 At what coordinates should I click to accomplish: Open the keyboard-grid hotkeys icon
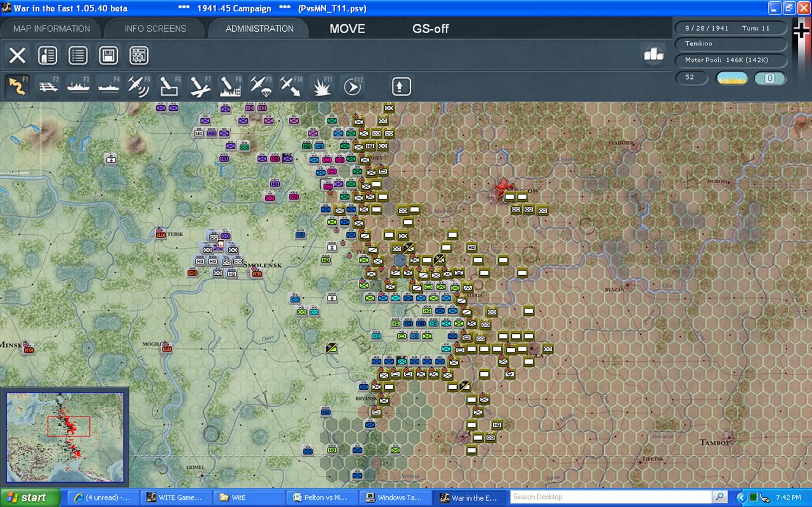pos(139,55)
